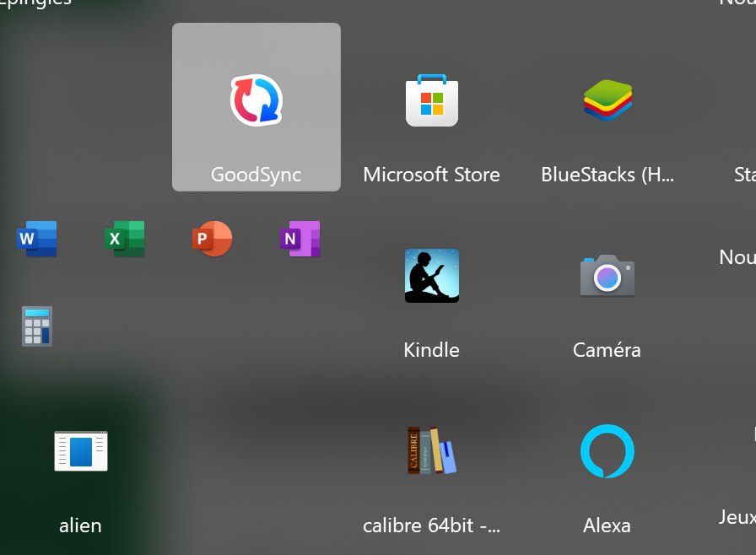Open Word from the Office folder
The width and height of the screenshot is (756, 555).
point(36,239)
